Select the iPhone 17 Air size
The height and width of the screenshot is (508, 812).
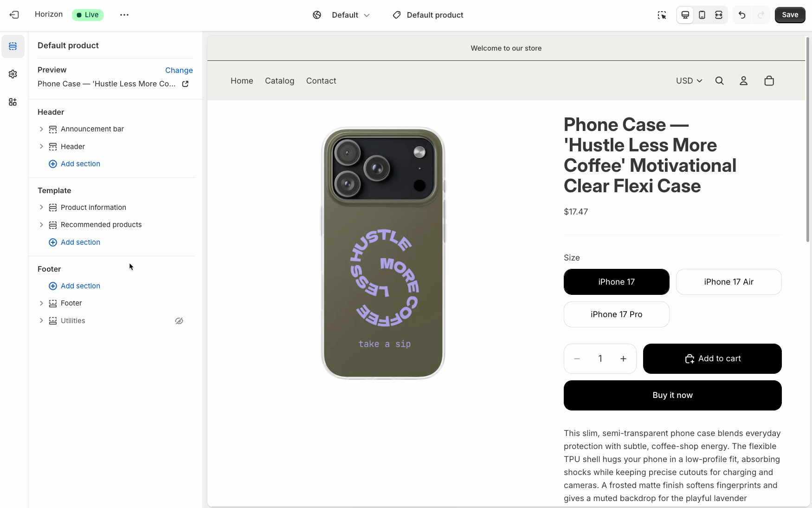(728, 282)
